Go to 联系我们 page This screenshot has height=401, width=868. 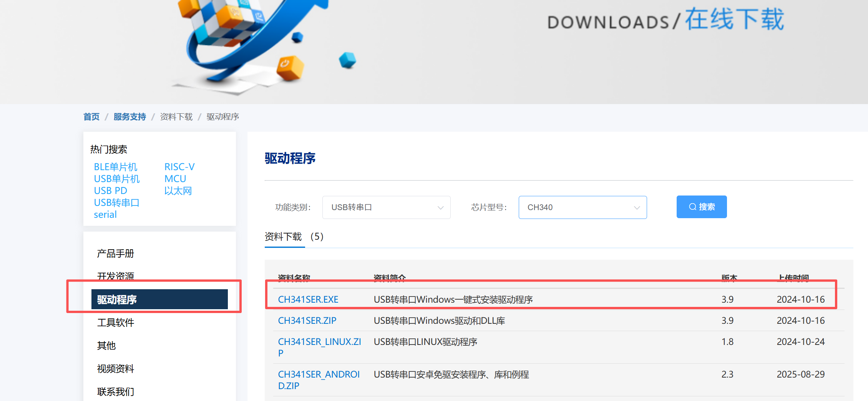(115, 391)
